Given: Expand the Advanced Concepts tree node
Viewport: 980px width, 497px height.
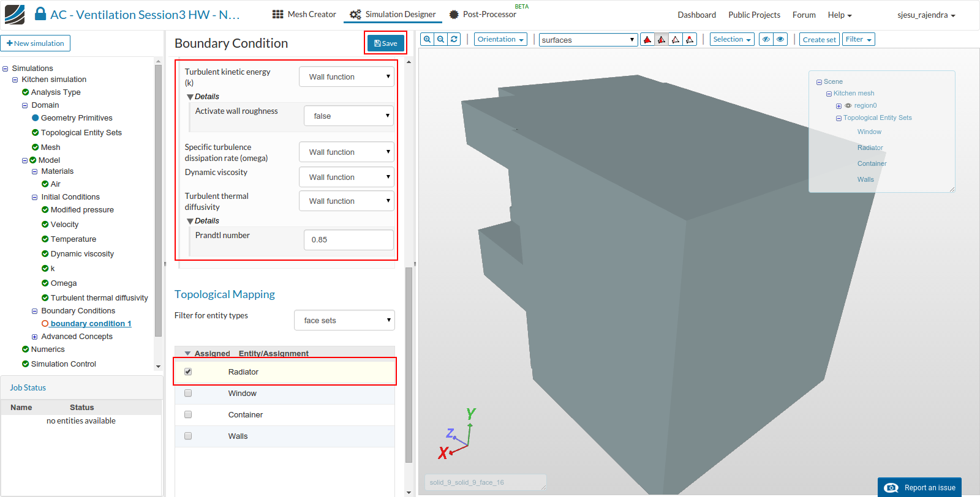Looking at the screenshot, I should click(x=35, y=337).
